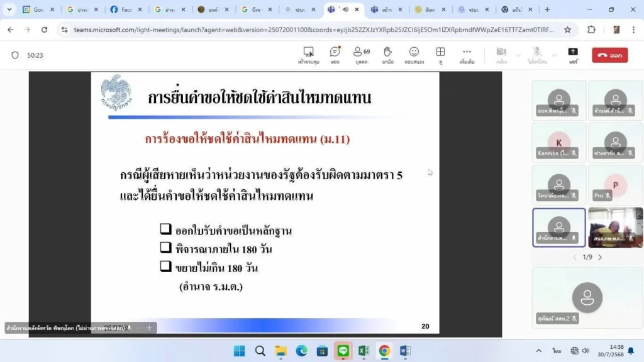Select the Pro participant tile
644x362 pixels.
615,185
